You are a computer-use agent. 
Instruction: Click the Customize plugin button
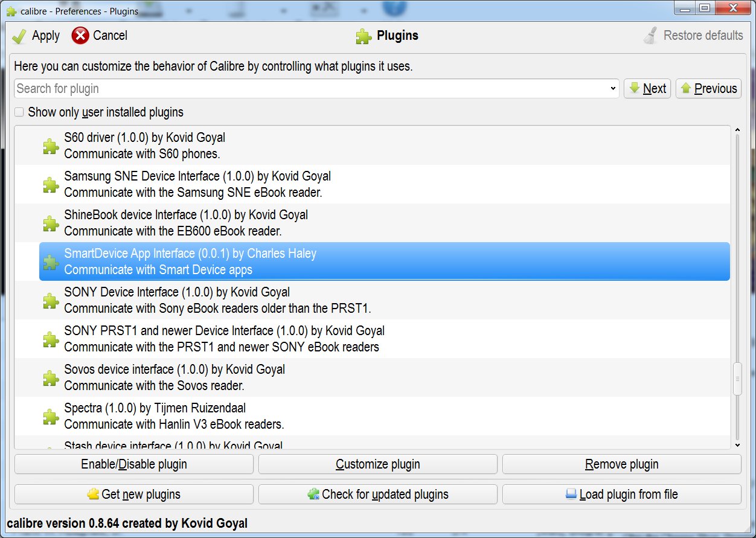(378, 464)
